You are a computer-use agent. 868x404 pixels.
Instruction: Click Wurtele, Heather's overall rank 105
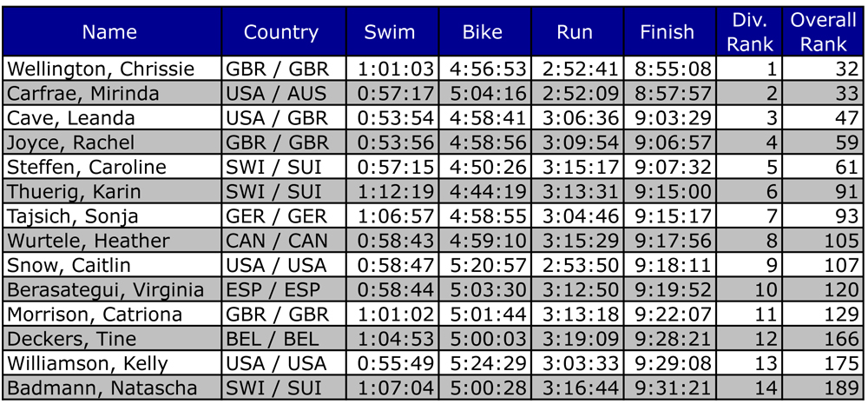tap(823, 240)
